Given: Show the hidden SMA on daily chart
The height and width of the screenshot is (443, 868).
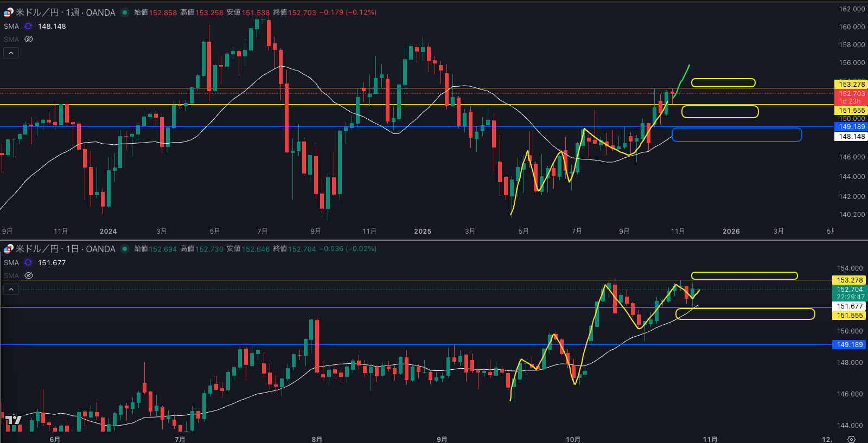Looking at the screenshot, I should [29, 275].
